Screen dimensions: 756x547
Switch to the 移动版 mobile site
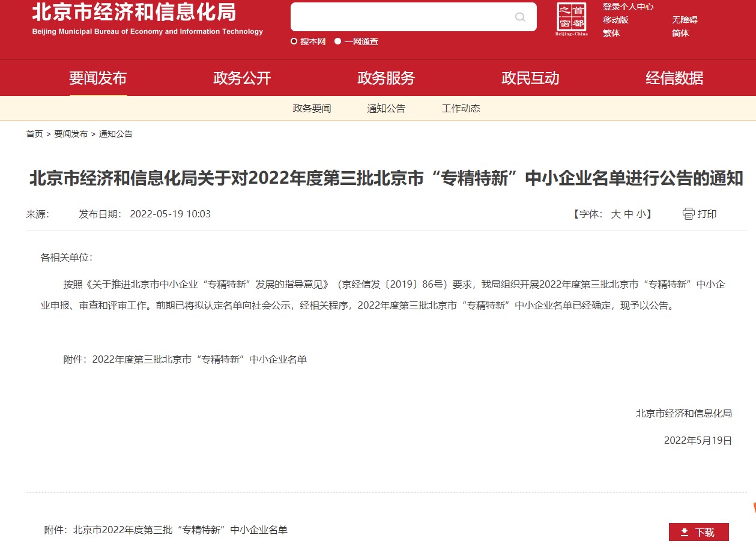615,20
